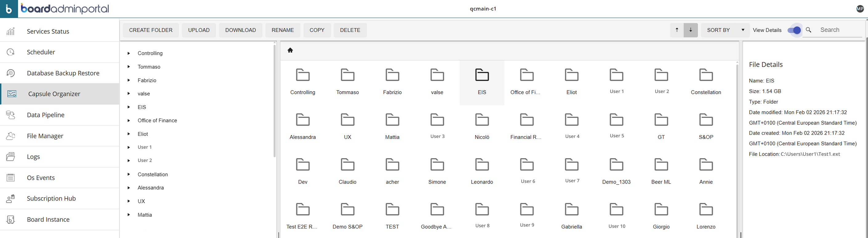Select the Demo_1303 folder icon
Viewport: 868px width, 238px height.
pos(616,164)
